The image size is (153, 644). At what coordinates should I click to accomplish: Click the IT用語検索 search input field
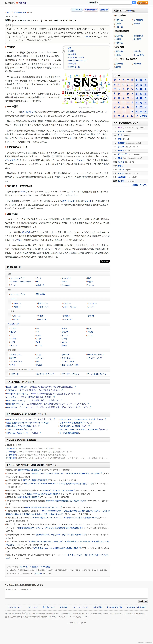(x=115, y=3)
